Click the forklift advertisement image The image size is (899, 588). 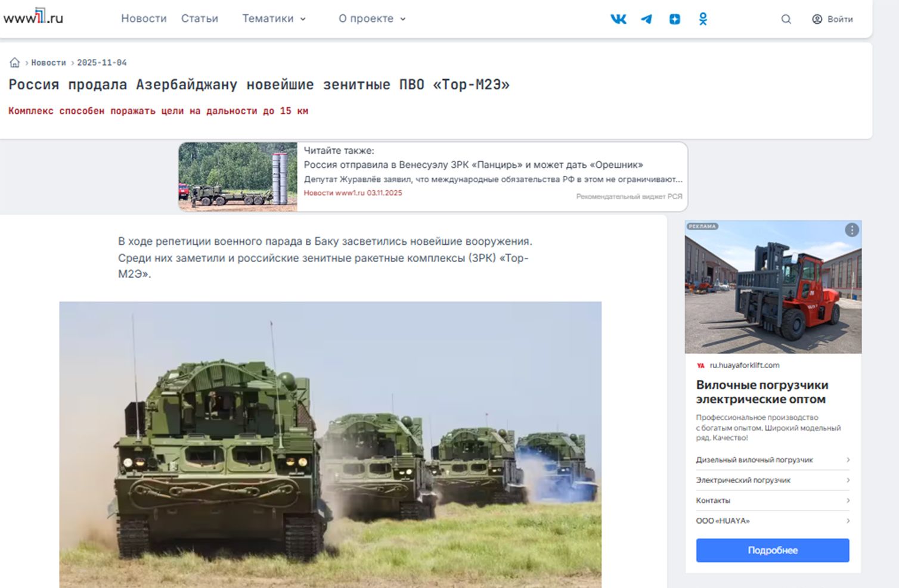[773, 287]
